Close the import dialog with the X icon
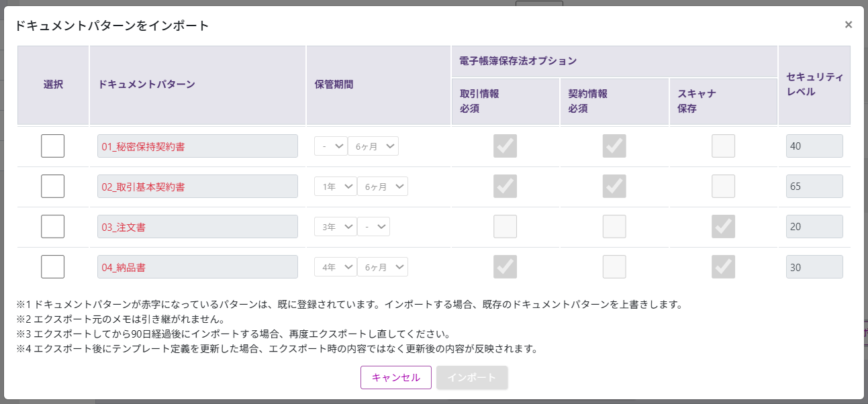868x404 pixels. click(849, 25)
